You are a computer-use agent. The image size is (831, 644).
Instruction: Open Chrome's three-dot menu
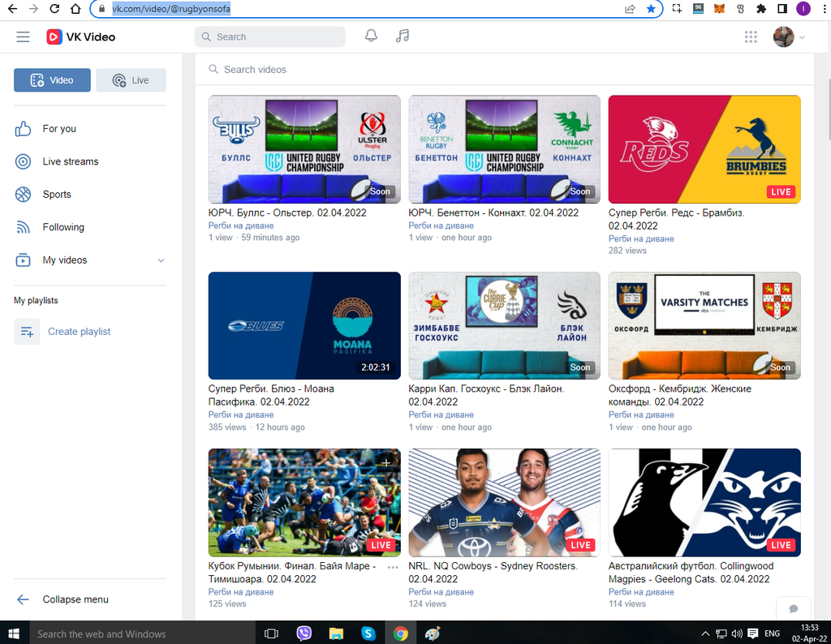825,8
